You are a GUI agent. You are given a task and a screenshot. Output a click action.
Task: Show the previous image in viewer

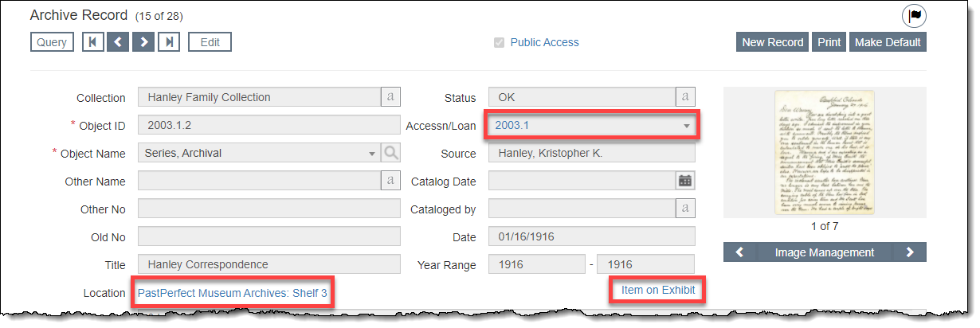point(739,252)
